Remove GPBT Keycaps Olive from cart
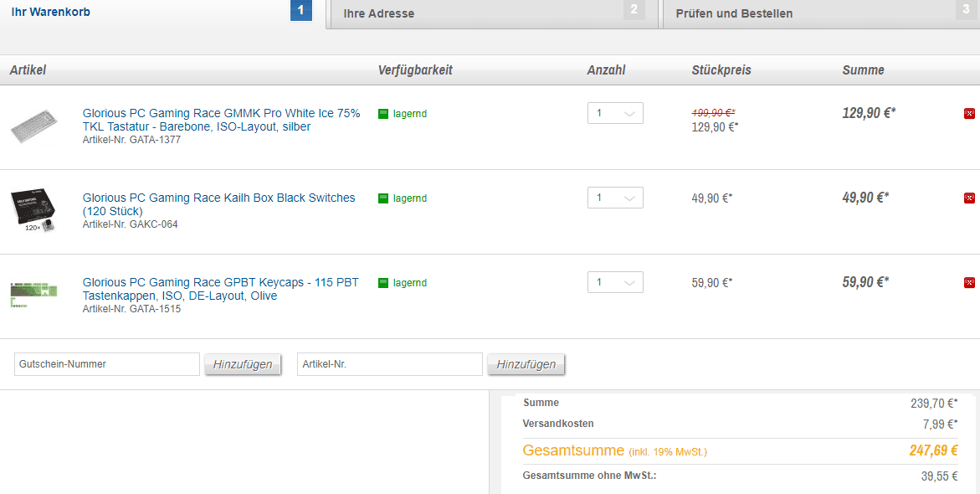 (969, 282)
